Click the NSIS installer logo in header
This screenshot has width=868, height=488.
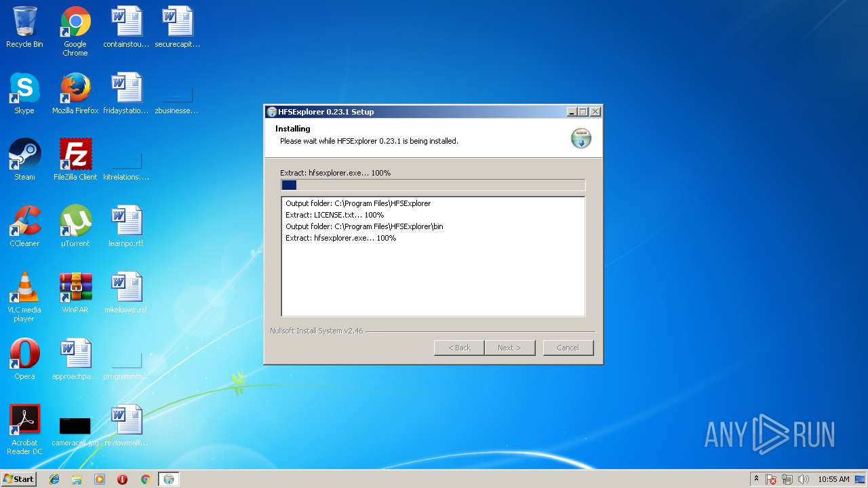(x=581, y=138)
